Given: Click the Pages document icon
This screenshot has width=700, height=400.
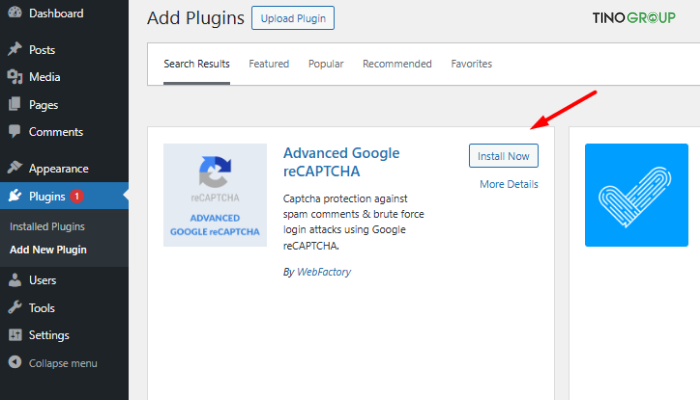Looking at the screenshot, I should tap(15, 104).
